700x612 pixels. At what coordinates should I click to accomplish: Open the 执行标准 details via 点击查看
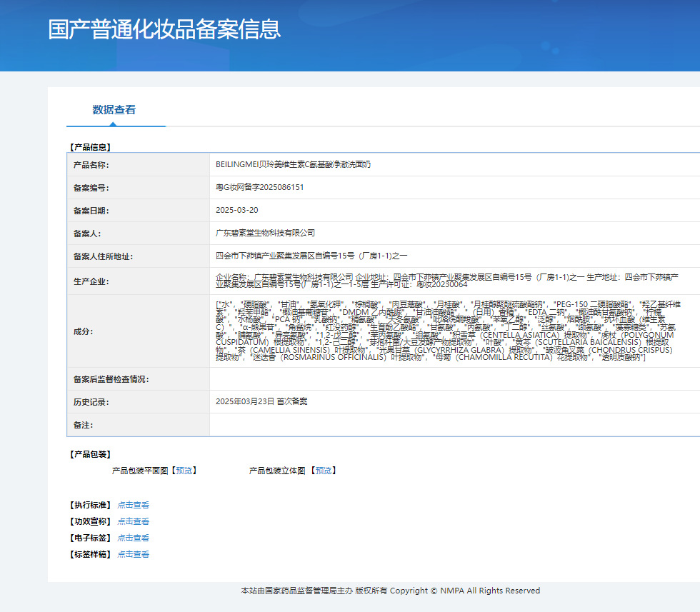tap(133, 505)
